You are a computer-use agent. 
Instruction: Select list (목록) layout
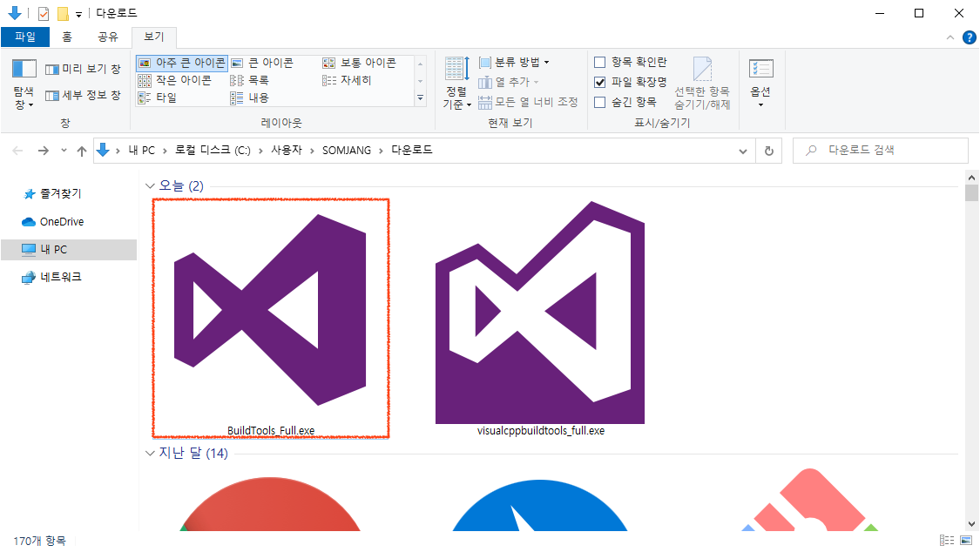tap(249, 81)
